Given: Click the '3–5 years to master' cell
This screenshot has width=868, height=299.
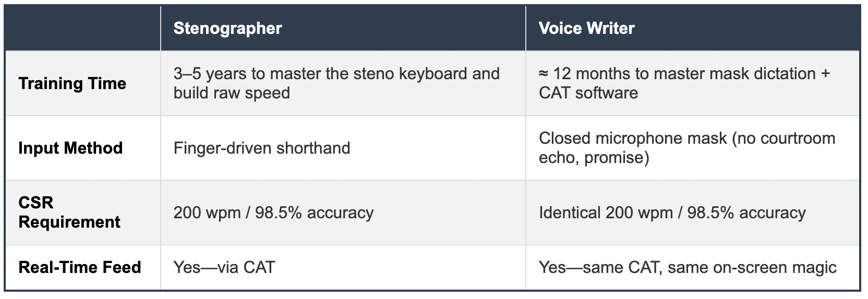Looking at the screenshot, I should pos(343,83).
